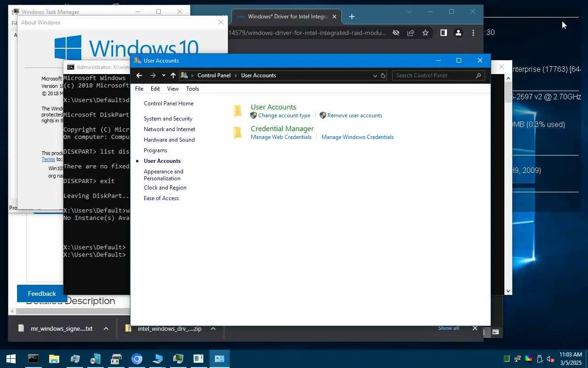Open Clock and Region category
Image resolution: width=588 pixels, height=368 pixels.
[165, 188]
